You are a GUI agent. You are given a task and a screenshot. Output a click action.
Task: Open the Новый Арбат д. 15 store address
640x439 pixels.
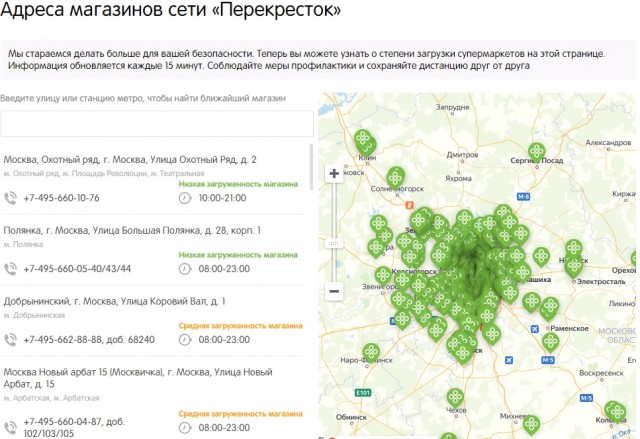point(138,378)
